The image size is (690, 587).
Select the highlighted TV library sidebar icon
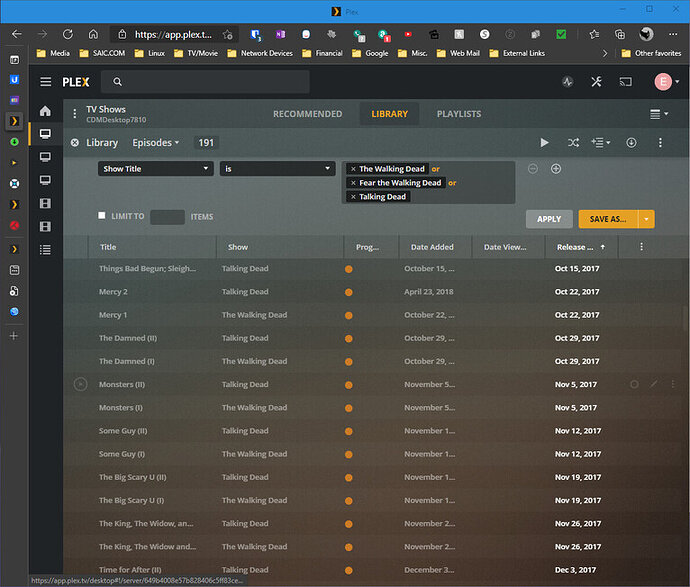[45, 134]
